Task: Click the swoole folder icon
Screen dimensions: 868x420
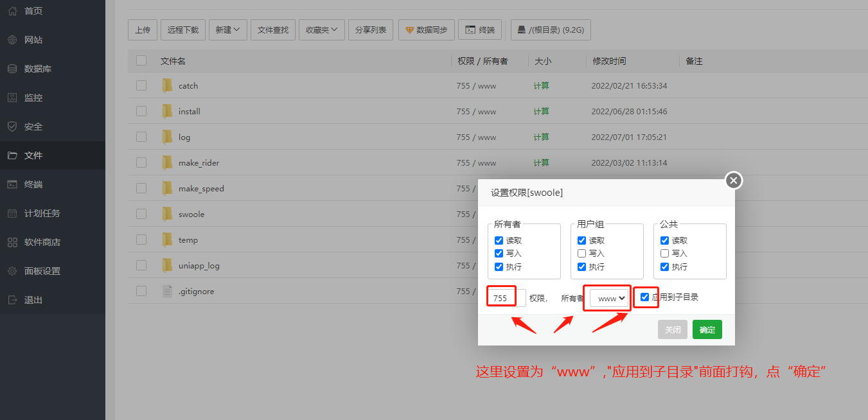Action: click(x=168, y=214)
